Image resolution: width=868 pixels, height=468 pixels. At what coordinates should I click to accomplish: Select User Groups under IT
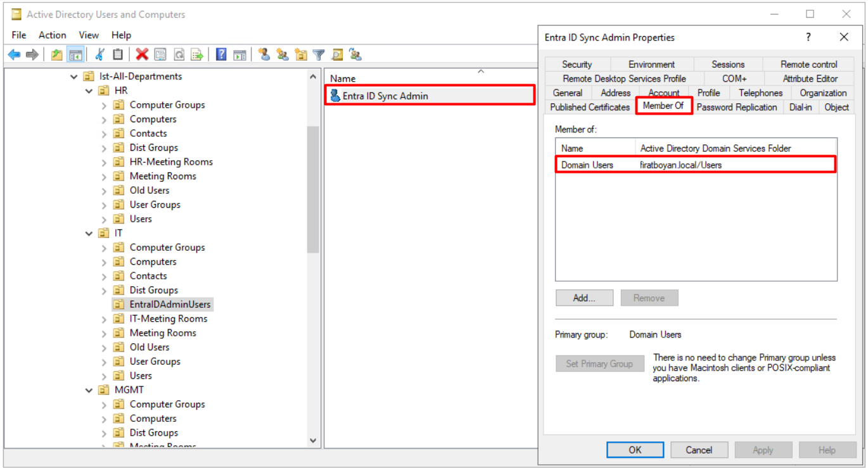click(155, 362)
